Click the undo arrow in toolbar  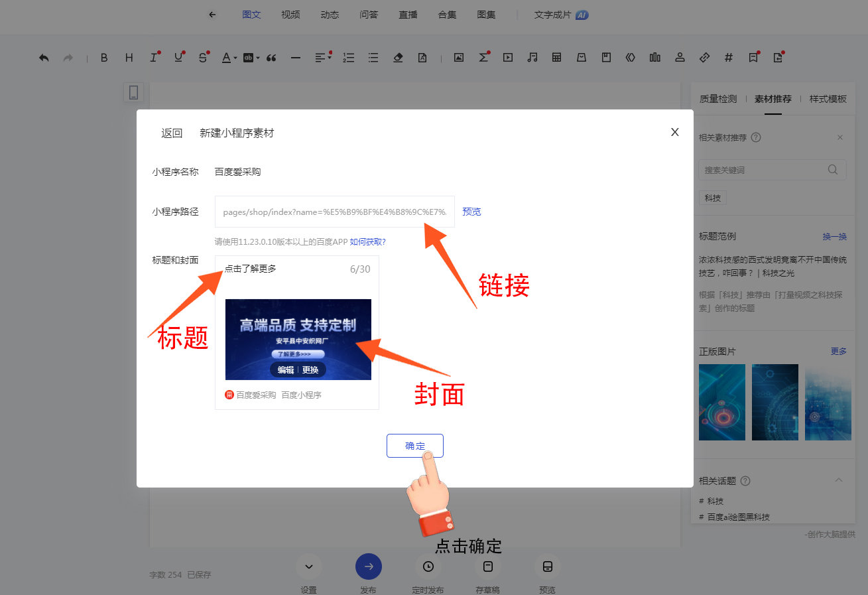pos(44,58)
